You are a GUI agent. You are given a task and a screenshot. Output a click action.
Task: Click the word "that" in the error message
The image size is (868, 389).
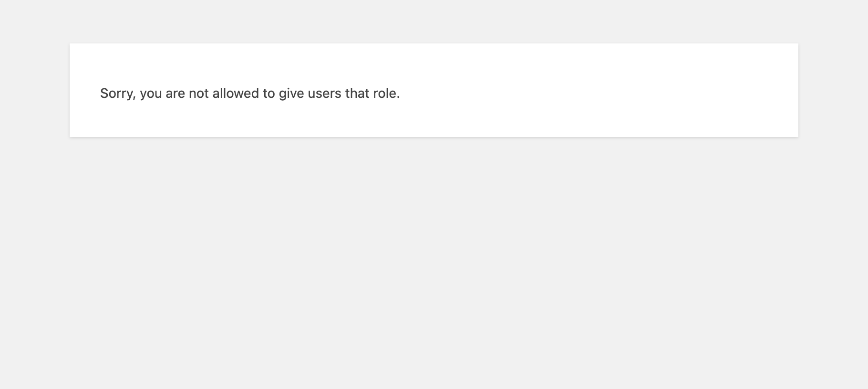357,94
